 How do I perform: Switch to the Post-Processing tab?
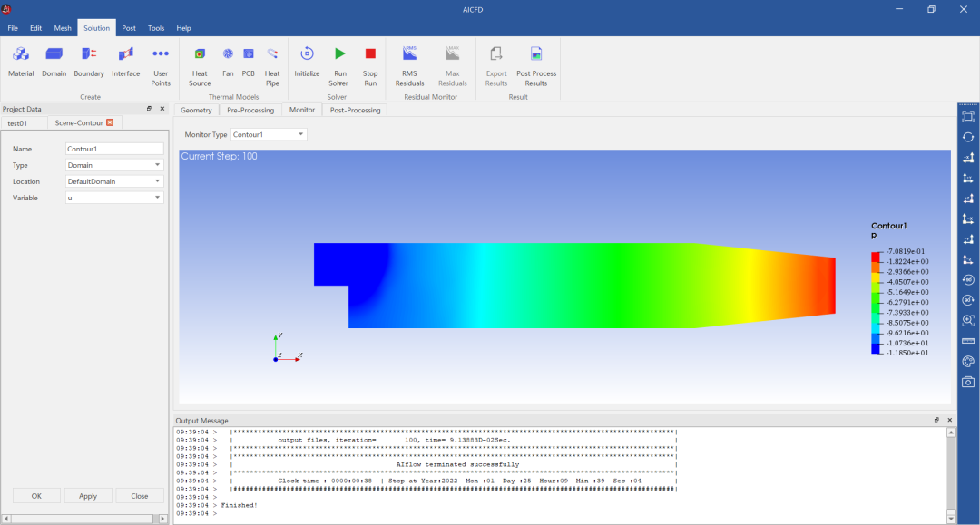[355, 110]
